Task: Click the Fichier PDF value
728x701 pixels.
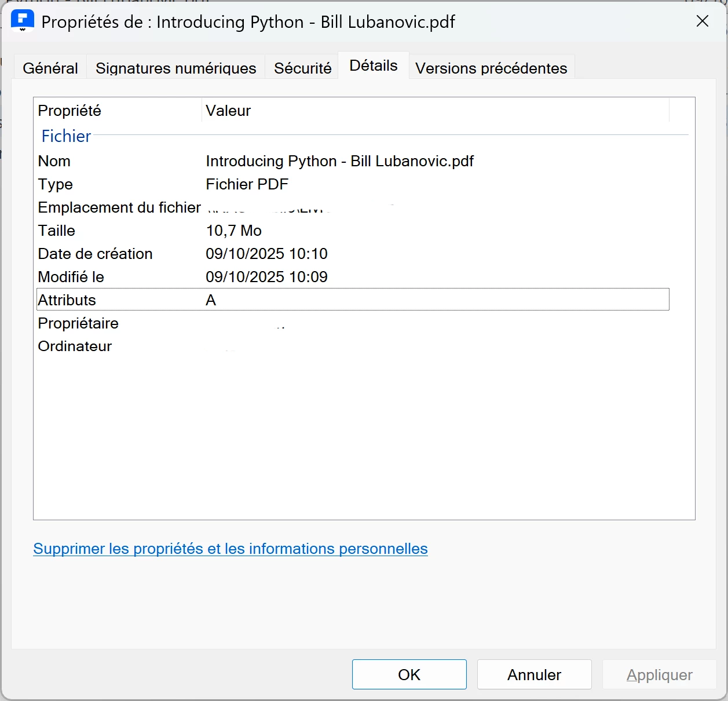Action: tap(247, 184)
